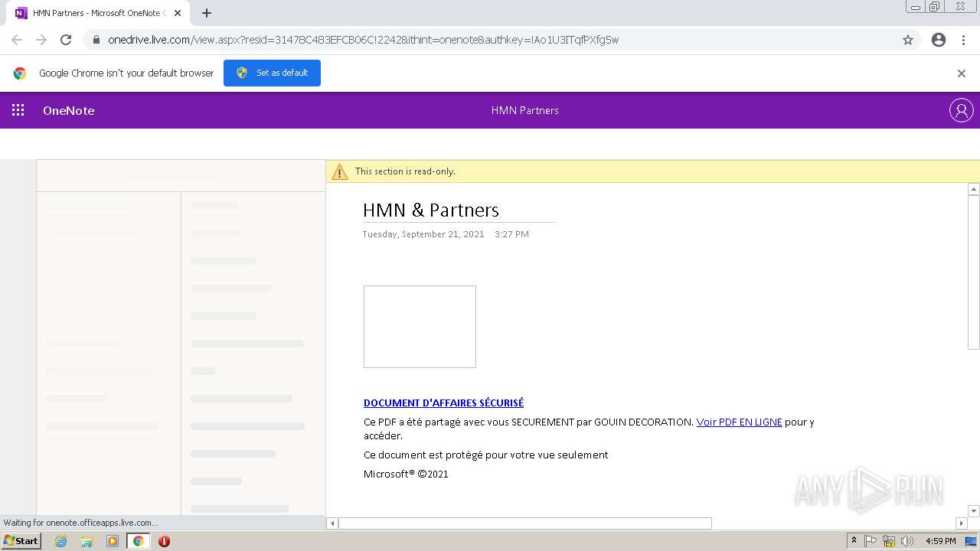Viewport: 980px width, 551px height.
Task: Click the This section is read-only message
Action: 405,171
